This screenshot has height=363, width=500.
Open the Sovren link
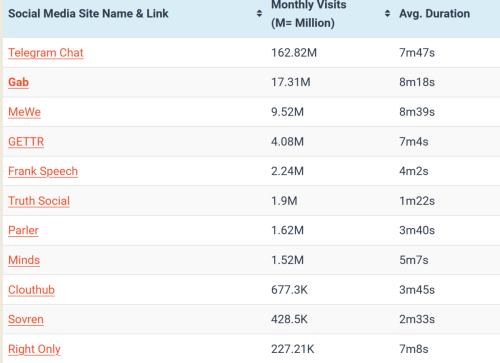[x=26, y=319]
